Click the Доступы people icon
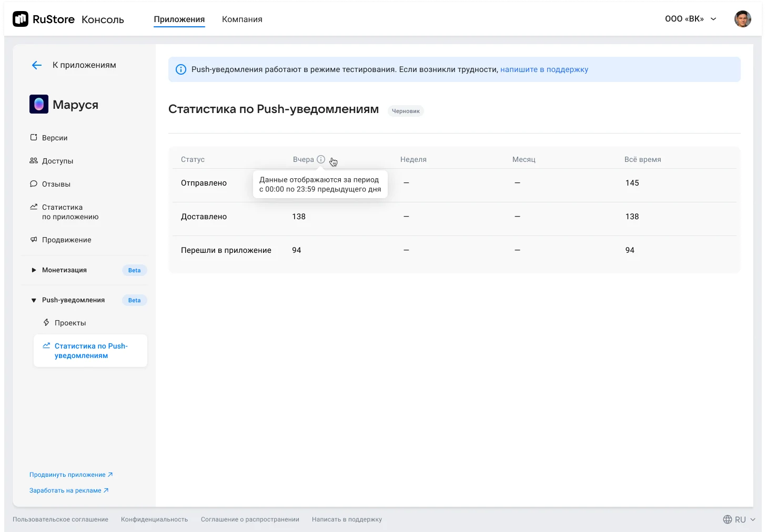 34,161
